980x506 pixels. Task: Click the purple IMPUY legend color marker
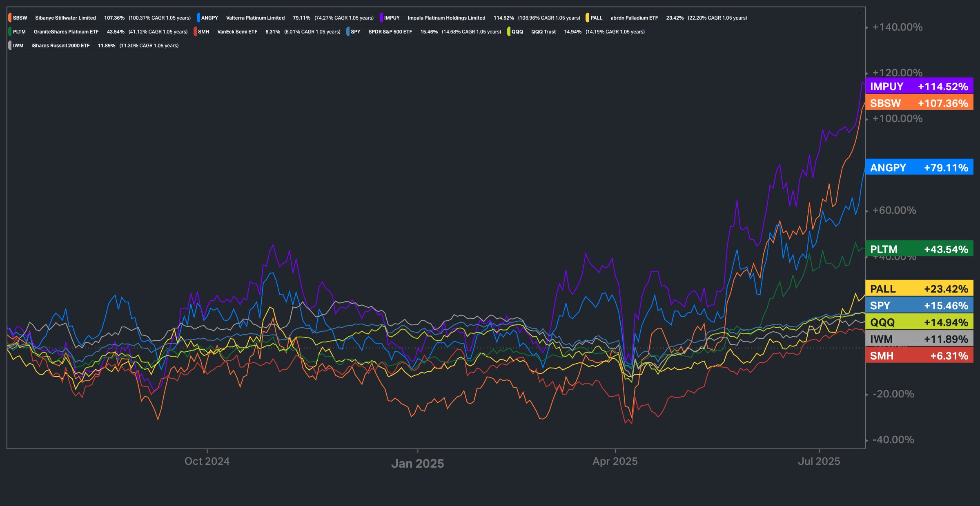pos(381,18)
